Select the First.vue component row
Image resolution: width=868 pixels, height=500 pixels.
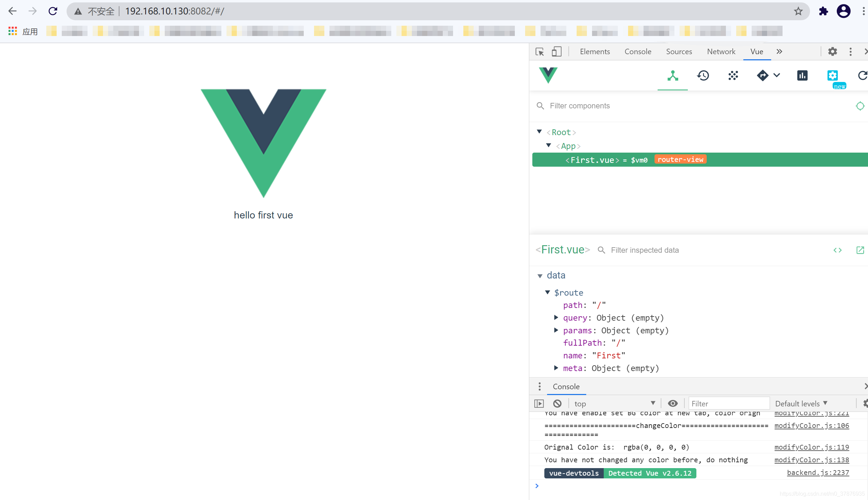[x=700, y=160]
